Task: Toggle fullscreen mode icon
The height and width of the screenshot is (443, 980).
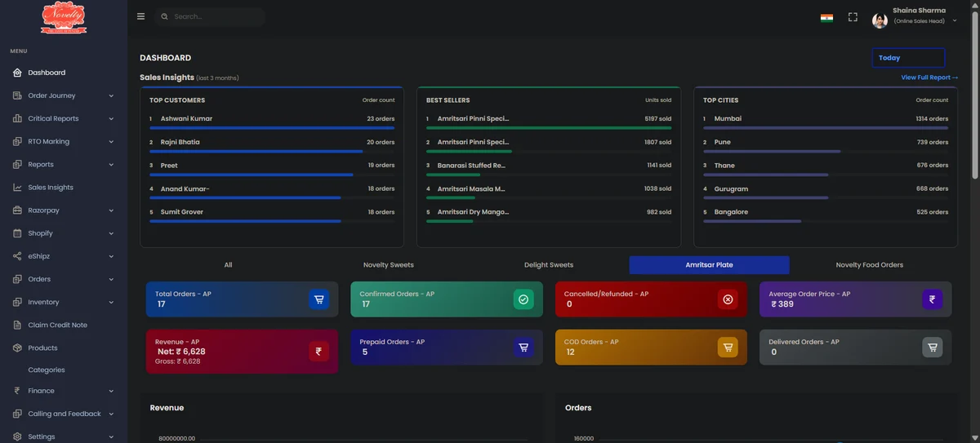Action: coord(853,17)
